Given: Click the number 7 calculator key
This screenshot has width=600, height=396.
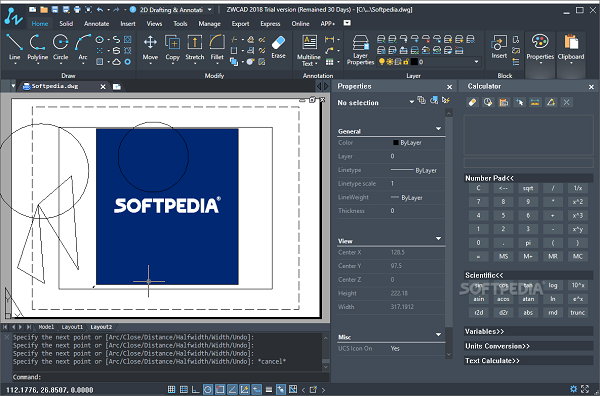Looking at the screenshot, I should pos(478,202).
